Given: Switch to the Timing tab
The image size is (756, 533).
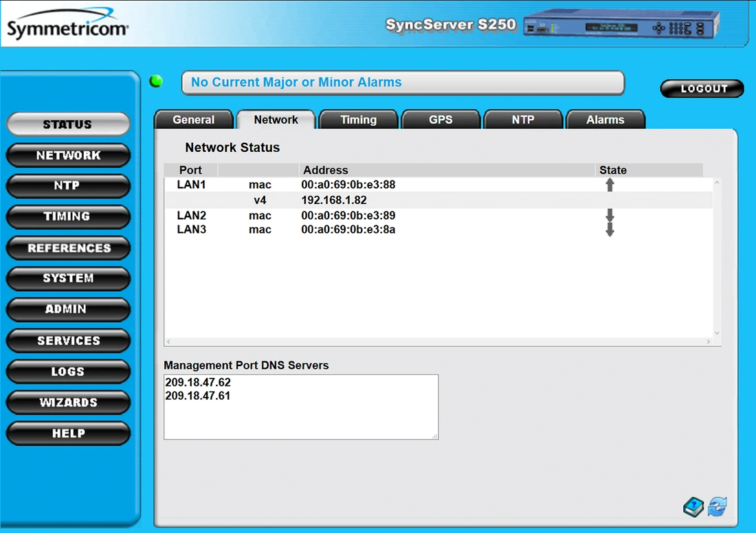Looking at the screenshot, I should click(358, 120).
